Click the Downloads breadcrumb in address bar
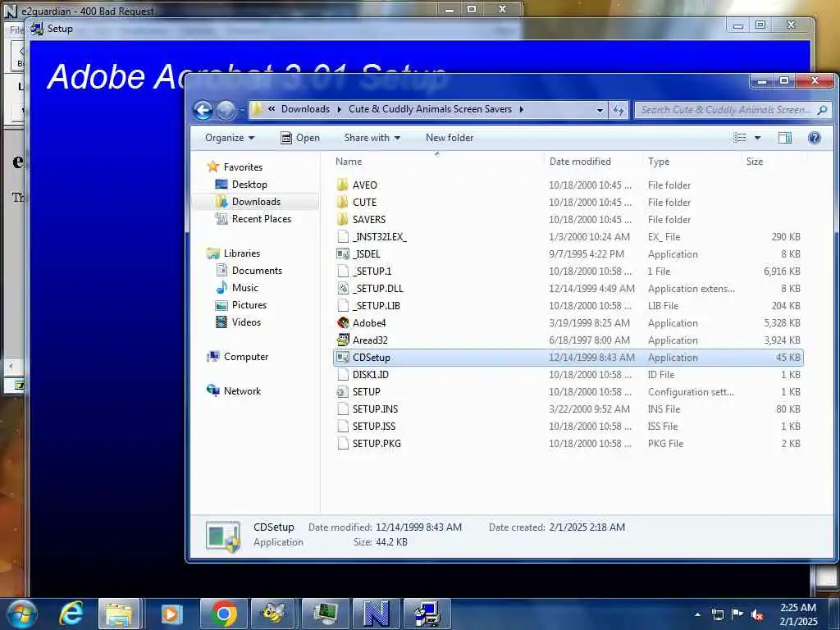840x630 pixels. point(305,109)
